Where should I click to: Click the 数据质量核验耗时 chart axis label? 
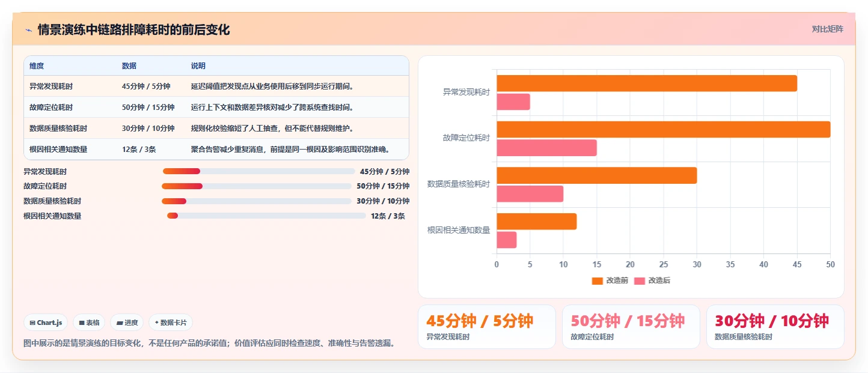tap(459, 184)
